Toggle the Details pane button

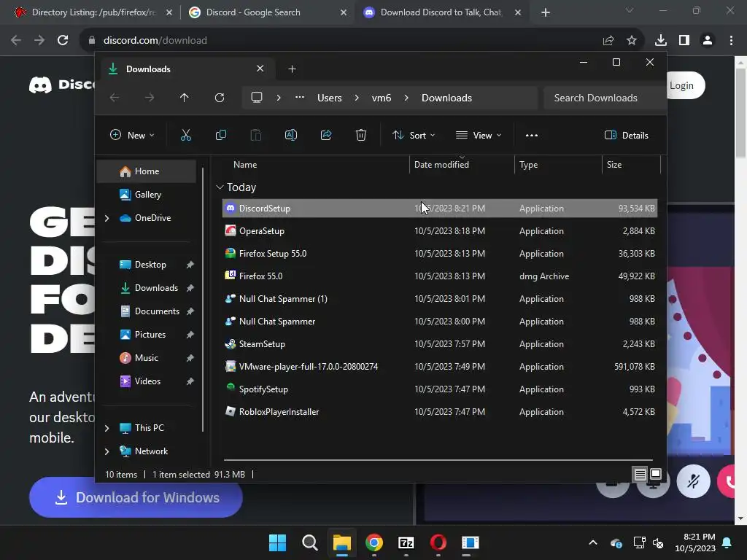(x=626, y=135)
